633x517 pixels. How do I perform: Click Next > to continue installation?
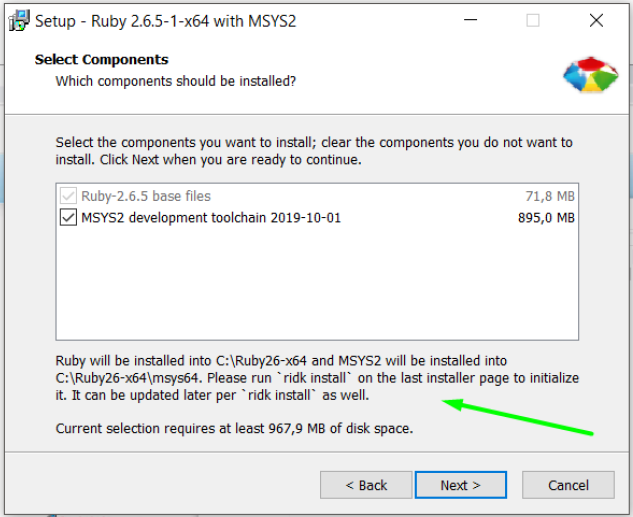pos(461,485)
